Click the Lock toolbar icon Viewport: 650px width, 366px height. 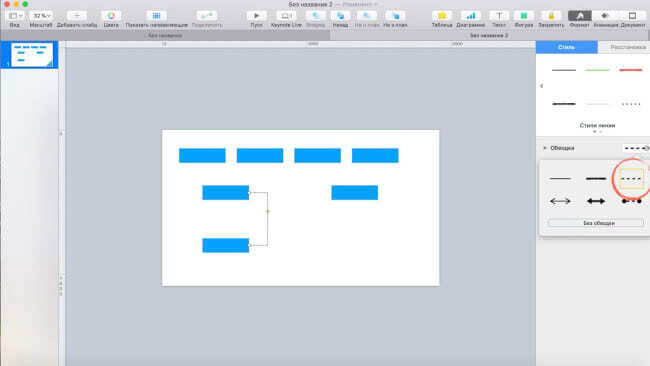(551, 16)
